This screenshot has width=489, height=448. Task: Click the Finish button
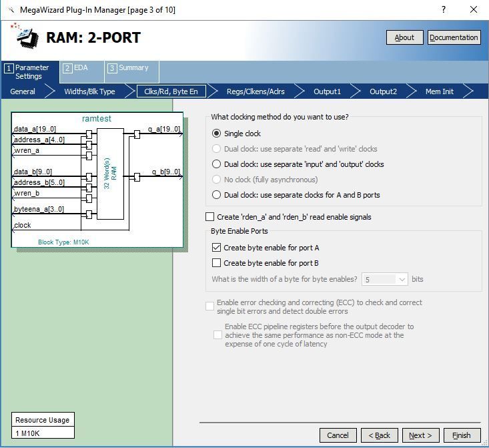[x=462, y=435]
